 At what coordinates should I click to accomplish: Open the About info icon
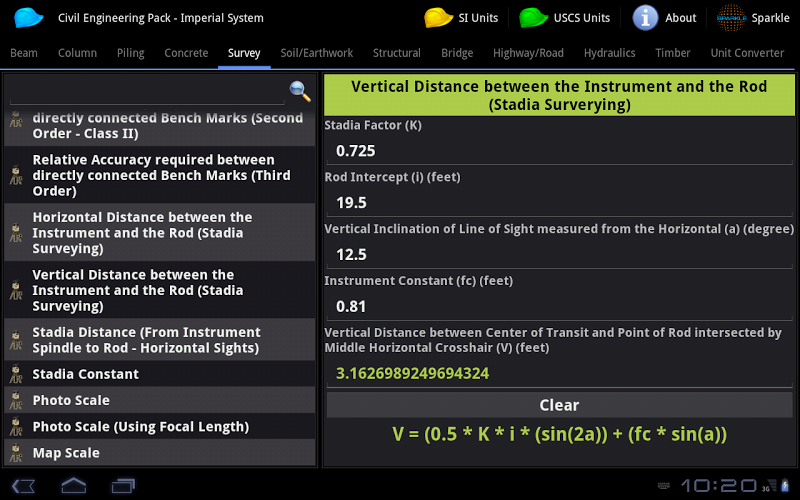coord(646,17)
